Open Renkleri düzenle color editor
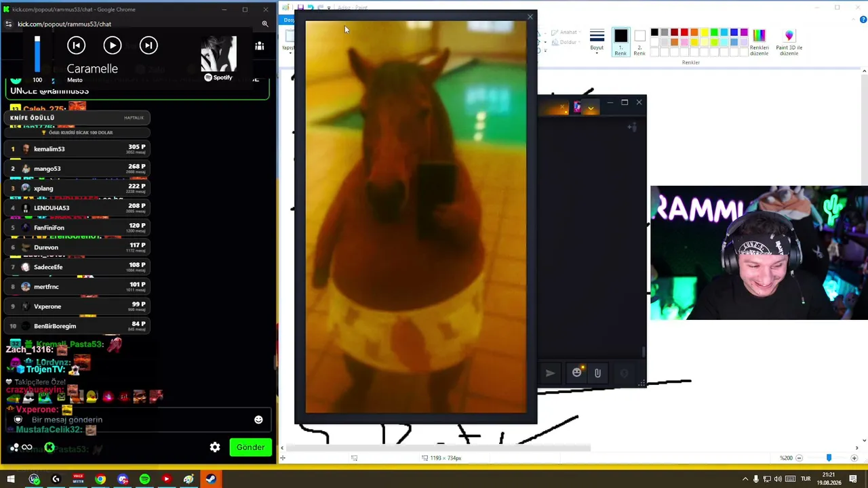 (759, 42)
